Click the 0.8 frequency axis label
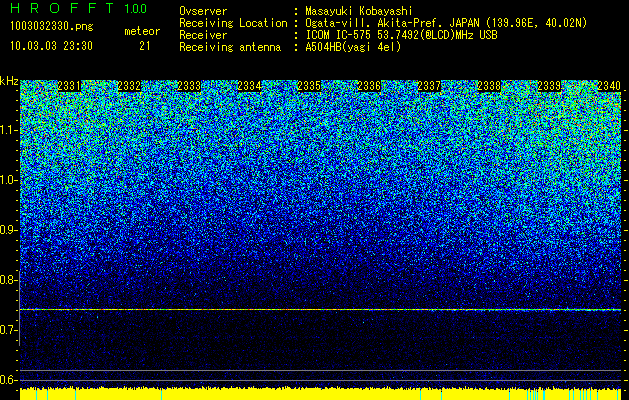This screenshot has height=400, width=629. point(8,280)
